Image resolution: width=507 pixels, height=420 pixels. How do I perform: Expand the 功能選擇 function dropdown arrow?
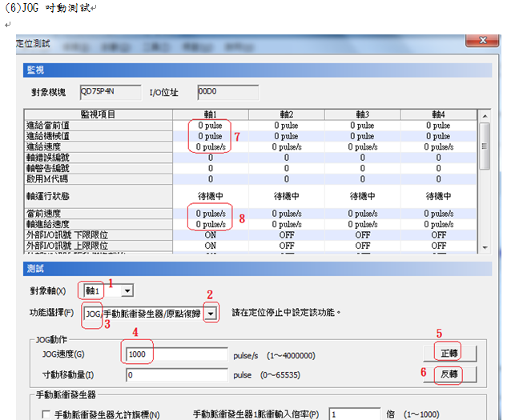(210, 314)
